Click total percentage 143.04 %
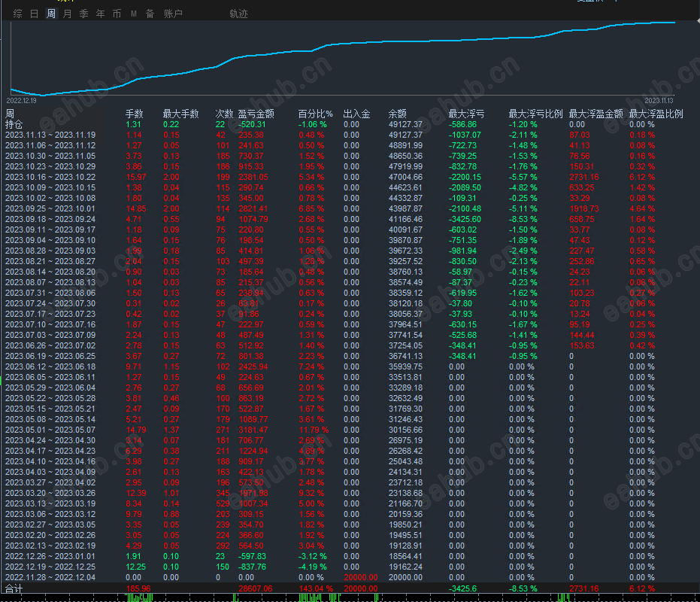The width and height of the screenshot is (700, 602). tap(316, 588)
